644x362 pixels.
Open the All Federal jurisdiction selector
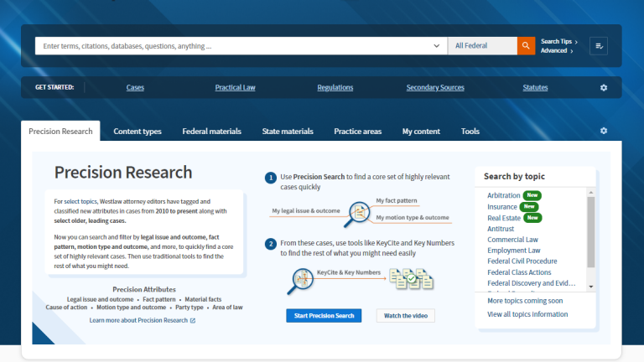point(482,46)
